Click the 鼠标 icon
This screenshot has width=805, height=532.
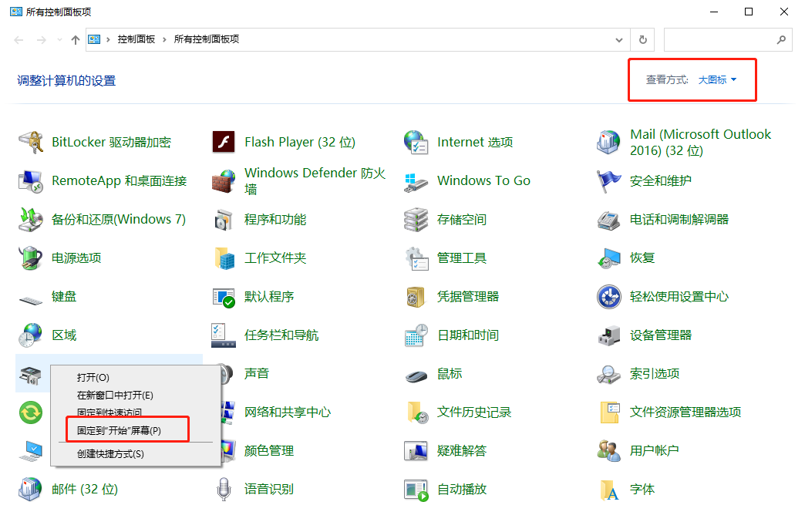tap(416, 374)
